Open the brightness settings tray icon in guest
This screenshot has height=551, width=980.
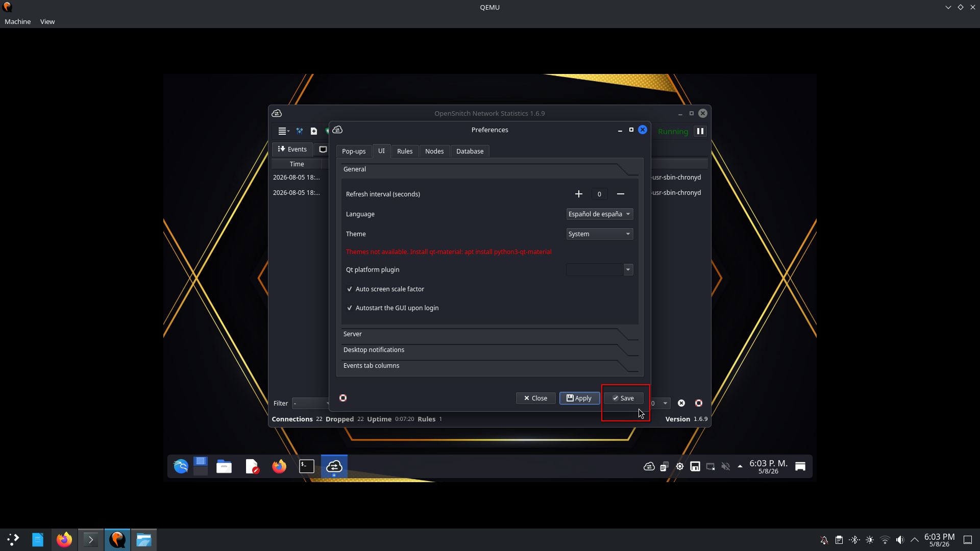click(680, 466)
